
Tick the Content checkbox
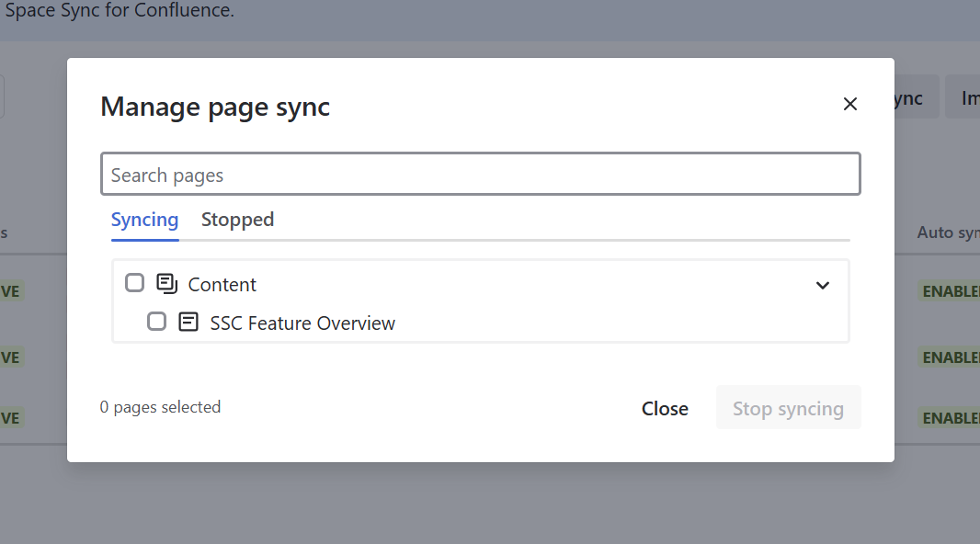134,283
